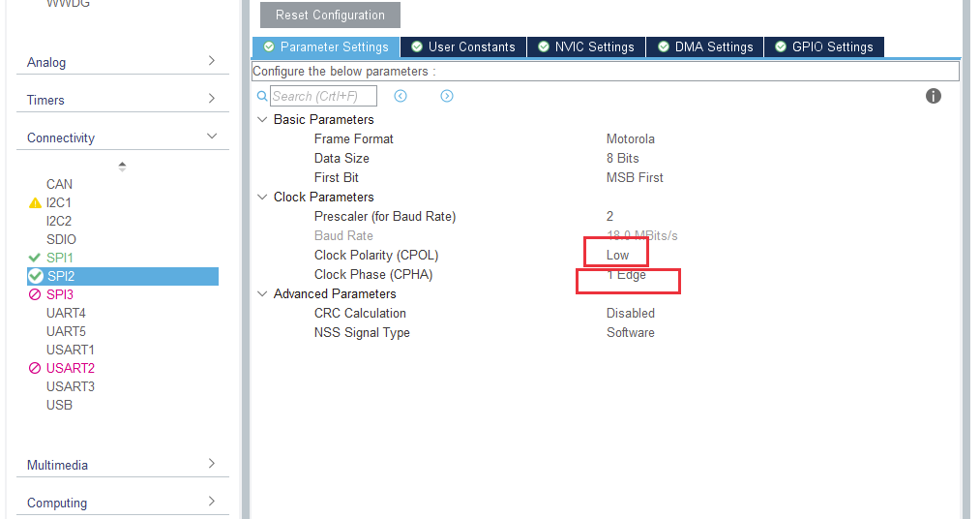Open the NVIC Settings tab
This screenshot has width=980, height=519.
(586, 46)
